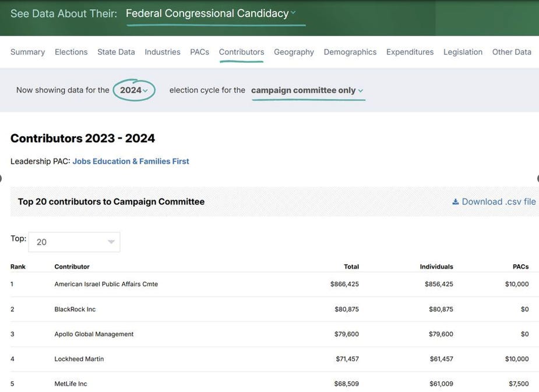Click the Contributors tab
Viewport: 539px width, 392px height.
coord(241,52)
